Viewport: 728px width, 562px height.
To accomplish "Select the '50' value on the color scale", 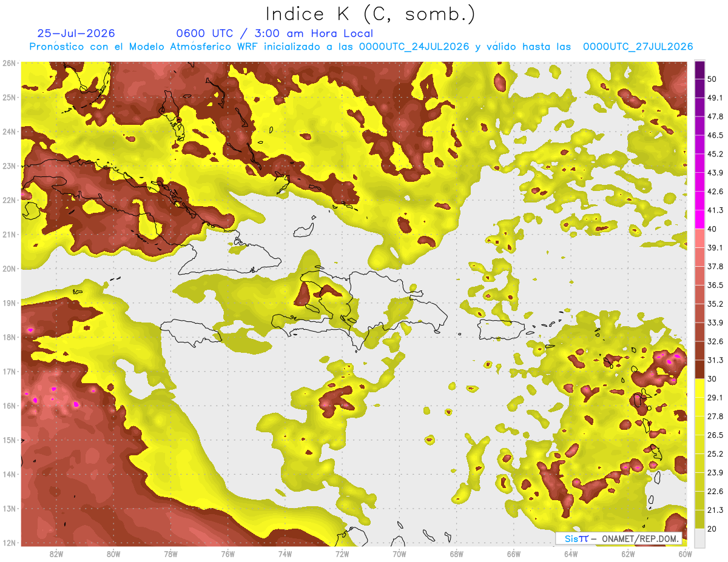I will [x=713, y=79].
